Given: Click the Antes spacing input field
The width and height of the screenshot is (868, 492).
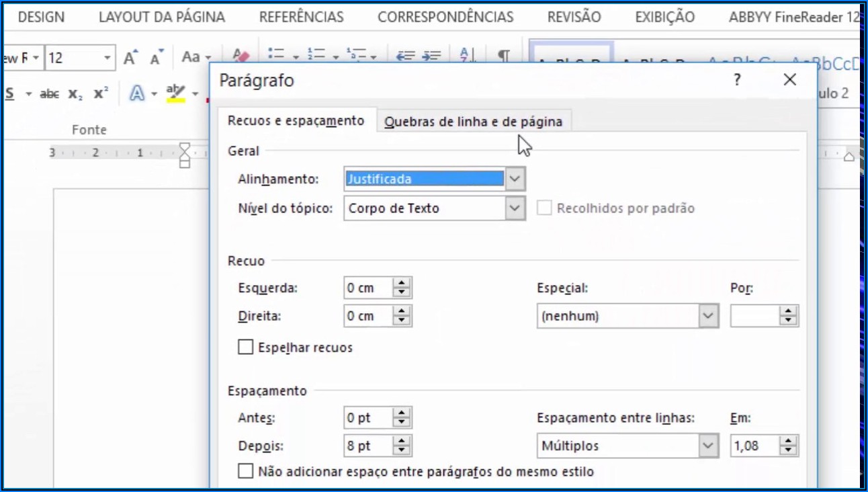Looking at the screenshot, I should [369, 417].
